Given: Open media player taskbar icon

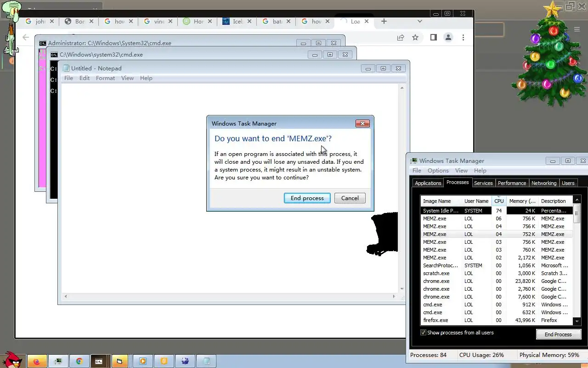Looking at the screenshot, I should click(x=142, y=361).
